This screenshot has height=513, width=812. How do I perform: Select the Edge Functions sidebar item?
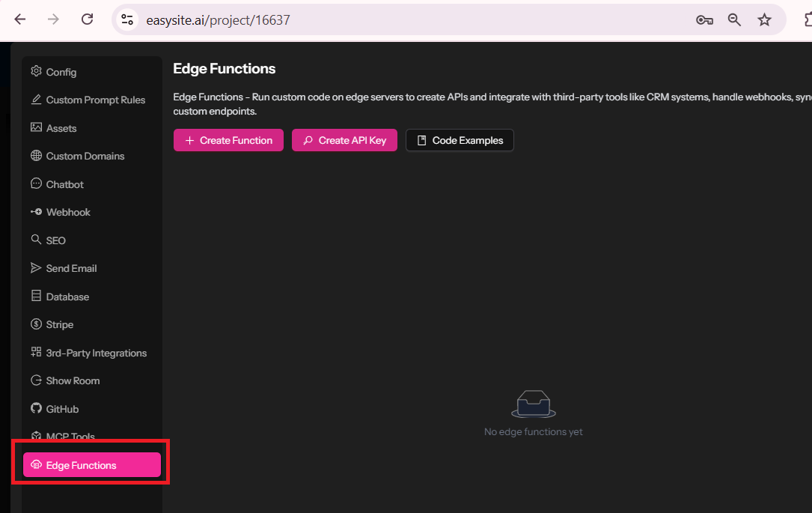92,465
